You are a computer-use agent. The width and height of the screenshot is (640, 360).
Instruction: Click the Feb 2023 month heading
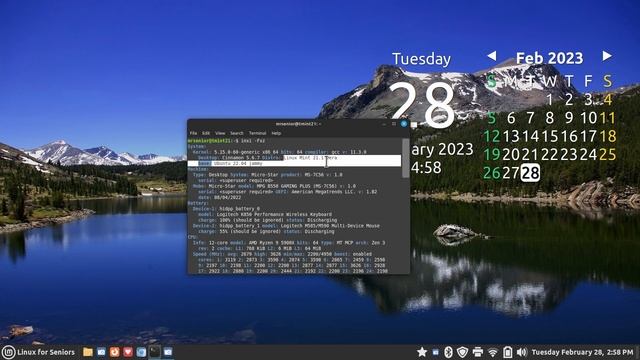549,58
